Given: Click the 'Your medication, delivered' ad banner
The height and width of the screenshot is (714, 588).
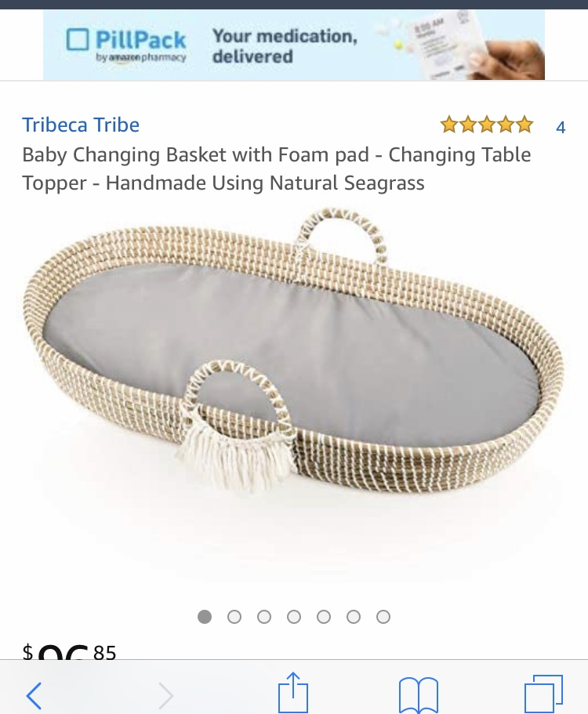Looking at the screenshot, I should (x=294, y=45).
